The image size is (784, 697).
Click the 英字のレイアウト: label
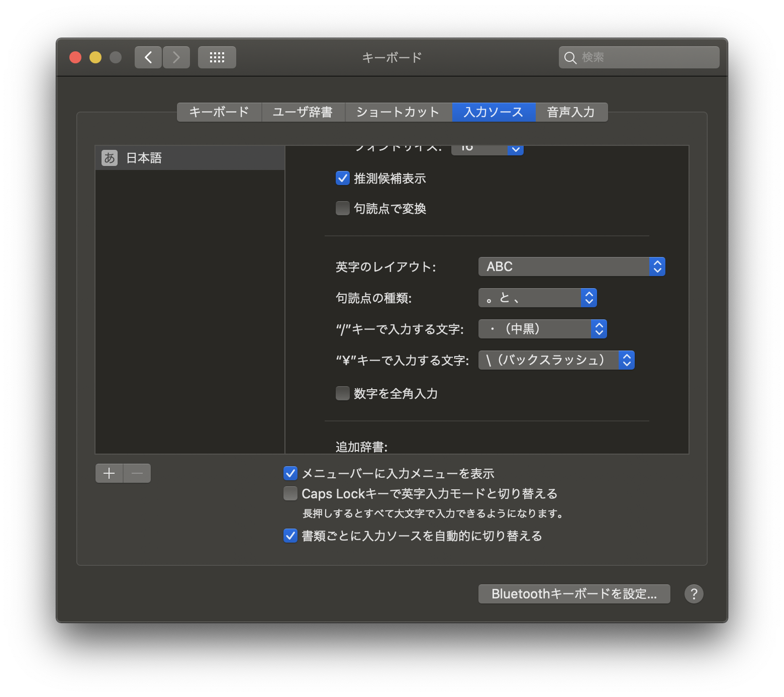(x=386, y=267)
